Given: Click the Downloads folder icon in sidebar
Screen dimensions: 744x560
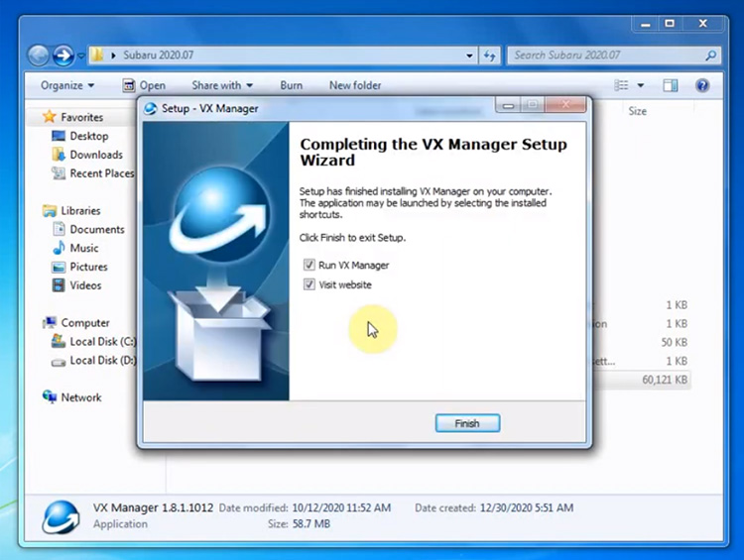Looking at the screenshot, I should (59, 154).
